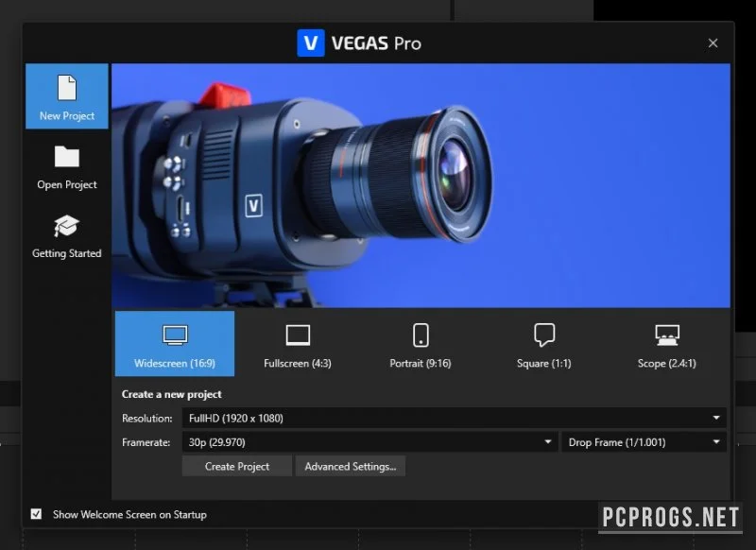The width and height of the screenshot is (756, 550).
Task: Open Advanced Settings...
Action: point(351,466)
